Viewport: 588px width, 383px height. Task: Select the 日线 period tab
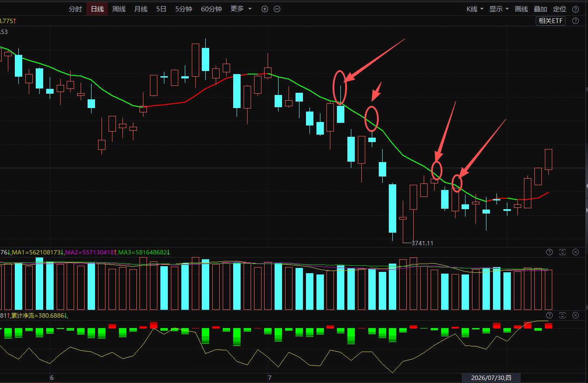coord(97,9)
